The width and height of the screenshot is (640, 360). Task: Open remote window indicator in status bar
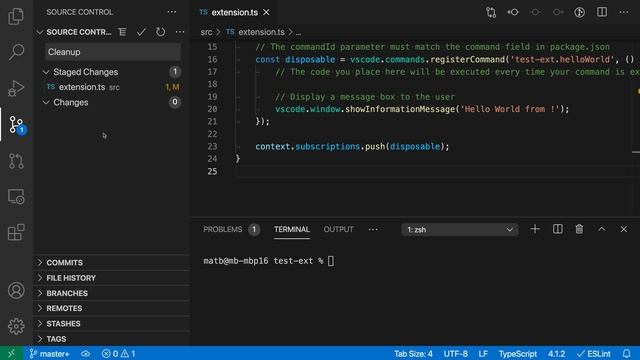11,353
